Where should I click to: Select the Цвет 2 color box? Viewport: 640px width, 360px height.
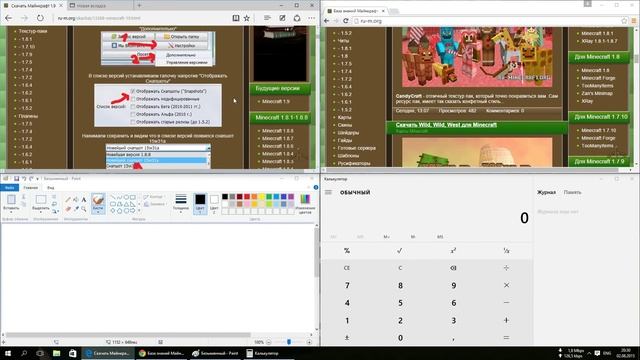[x=214, y=204]
